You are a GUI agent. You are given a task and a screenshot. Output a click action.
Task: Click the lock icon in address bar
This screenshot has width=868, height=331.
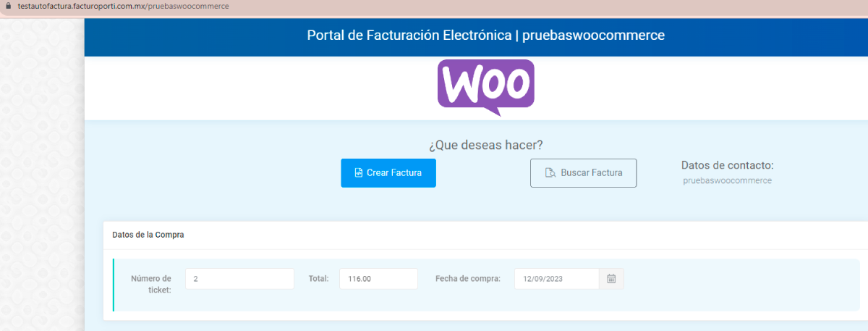(x=8, y=6)
